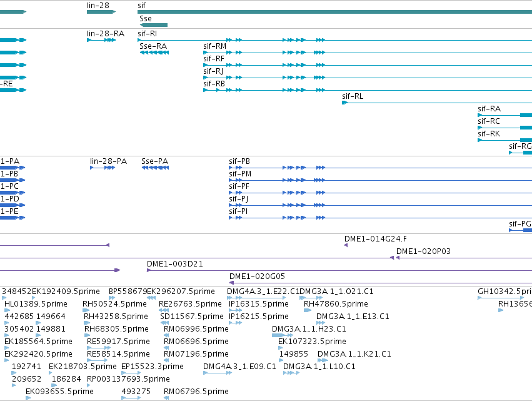Select EST DMG3A1_1.H23.C1
The image size is (532, 401).
283,335
